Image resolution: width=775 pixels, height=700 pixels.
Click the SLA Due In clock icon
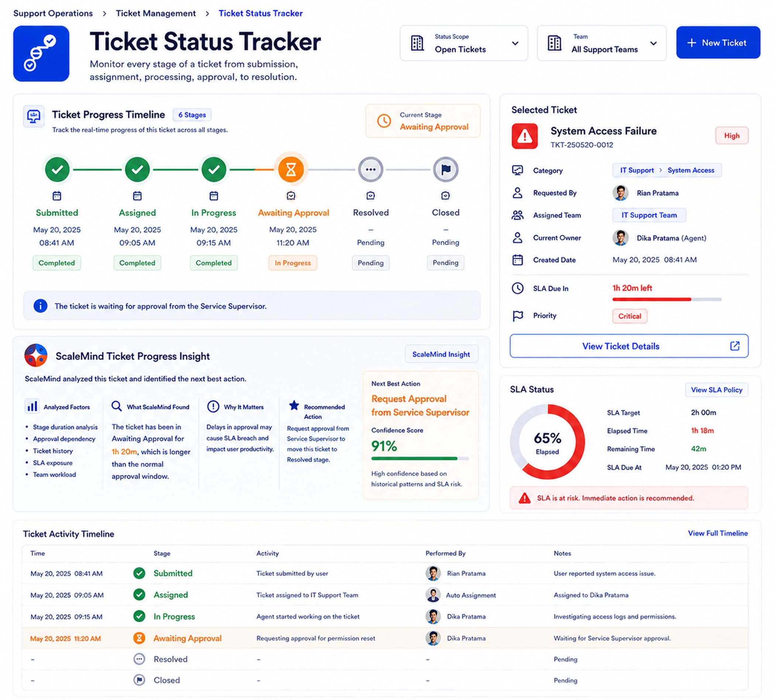click(517, 288)
